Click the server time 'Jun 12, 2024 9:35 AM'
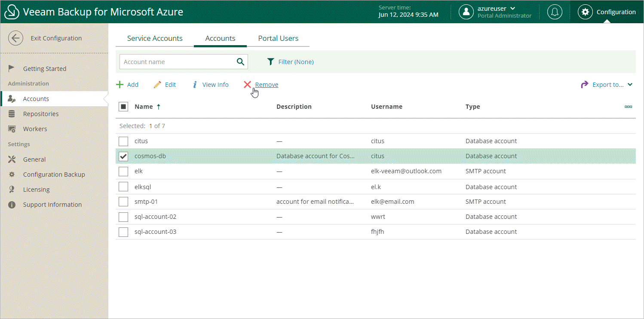 tap(408, 15)
